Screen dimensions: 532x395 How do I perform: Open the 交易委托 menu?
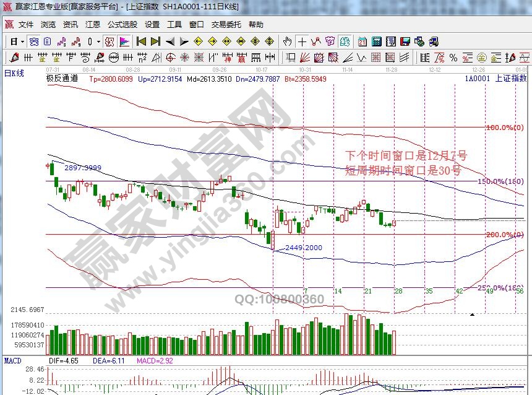tap(226, 25)
